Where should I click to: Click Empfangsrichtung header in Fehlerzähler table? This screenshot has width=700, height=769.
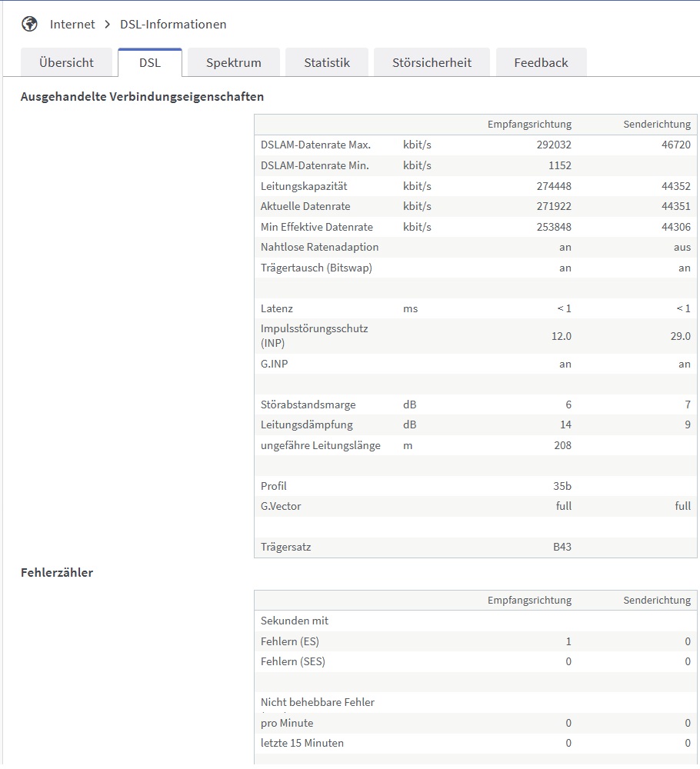(x=529, y=600)
